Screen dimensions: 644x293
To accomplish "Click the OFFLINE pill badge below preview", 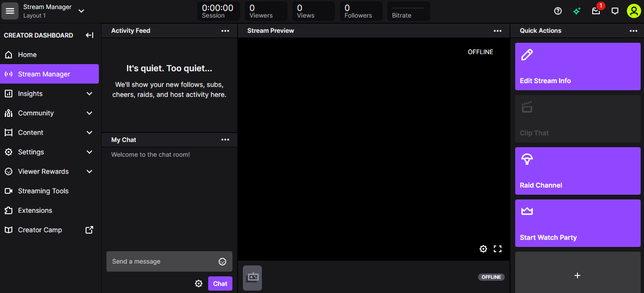I will [x=491, y=277].
